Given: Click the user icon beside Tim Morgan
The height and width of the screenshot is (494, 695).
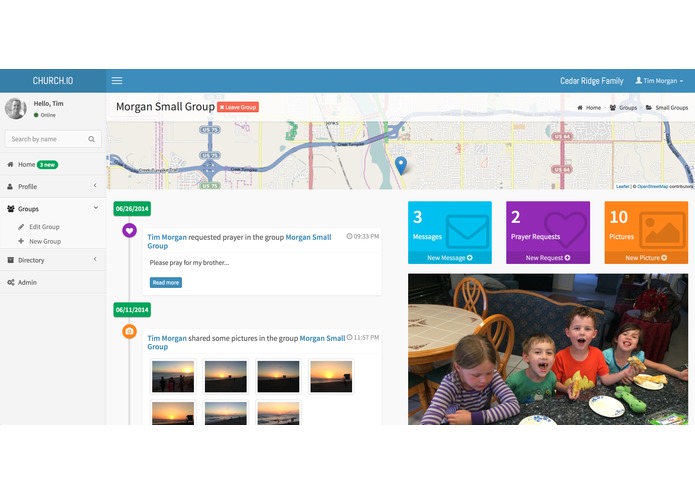Looking at the screenshot, I should click(x=639, y=81).
